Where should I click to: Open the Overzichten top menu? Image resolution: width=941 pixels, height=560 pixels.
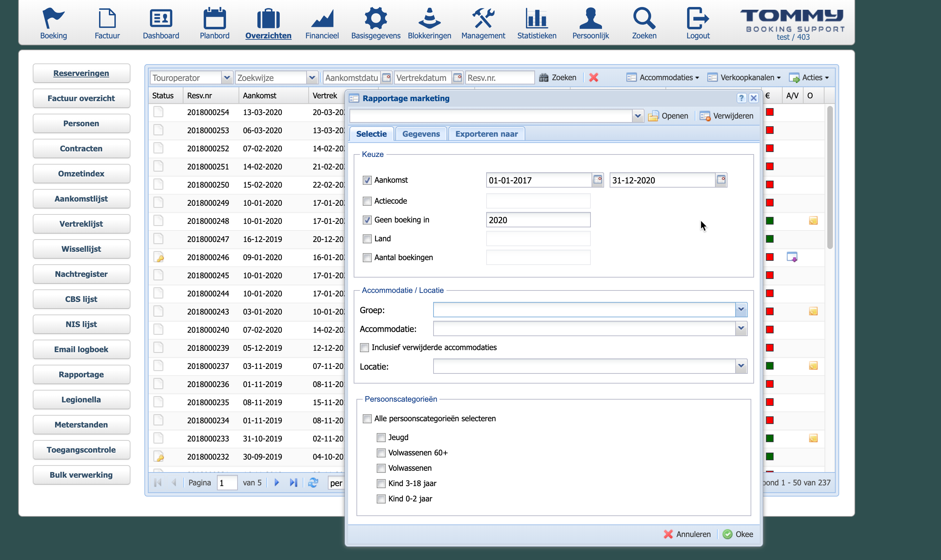coord(268,23)
